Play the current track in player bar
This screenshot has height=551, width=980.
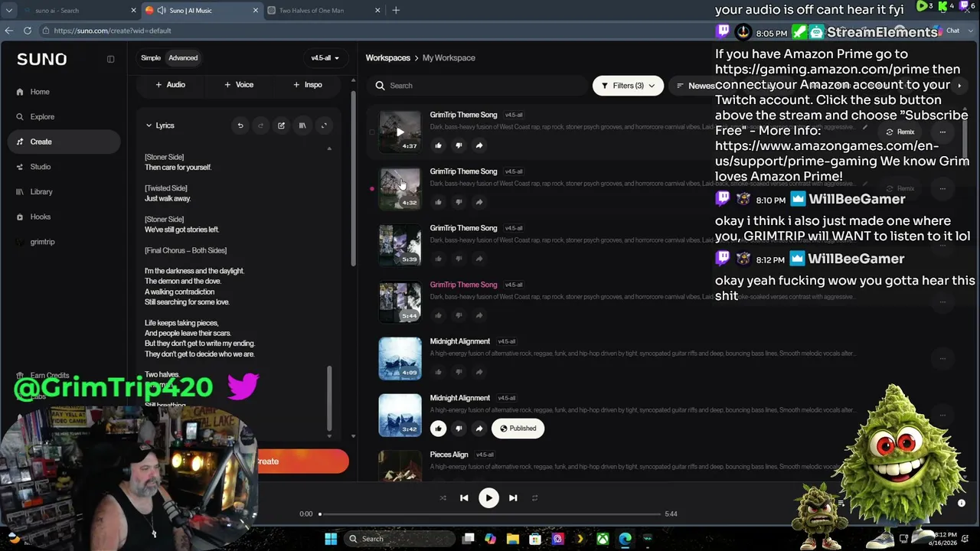[488, 498]
